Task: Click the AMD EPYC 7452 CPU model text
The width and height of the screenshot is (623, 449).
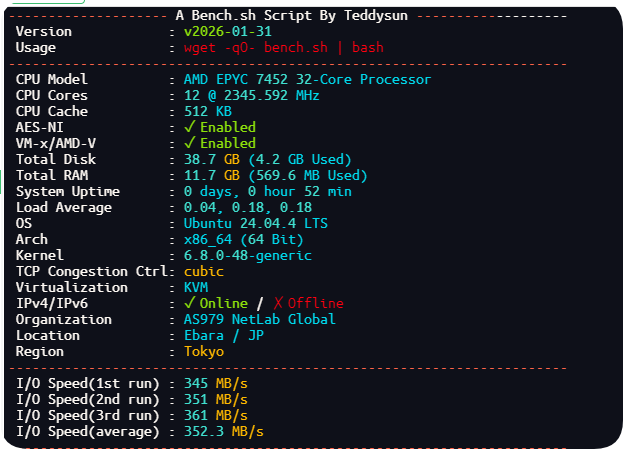Action: (307, 79)
